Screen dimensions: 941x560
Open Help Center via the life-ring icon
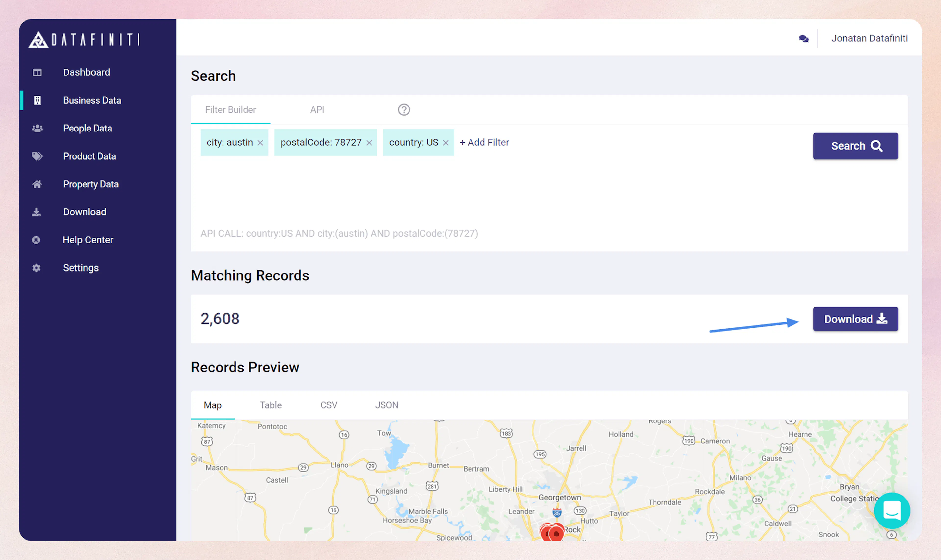point(36,240)
